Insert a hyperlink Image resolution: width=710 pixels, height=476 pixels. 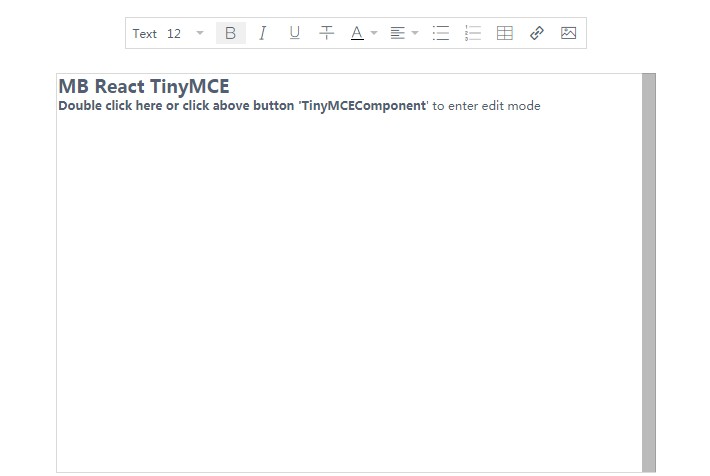(x=537, y=33)
